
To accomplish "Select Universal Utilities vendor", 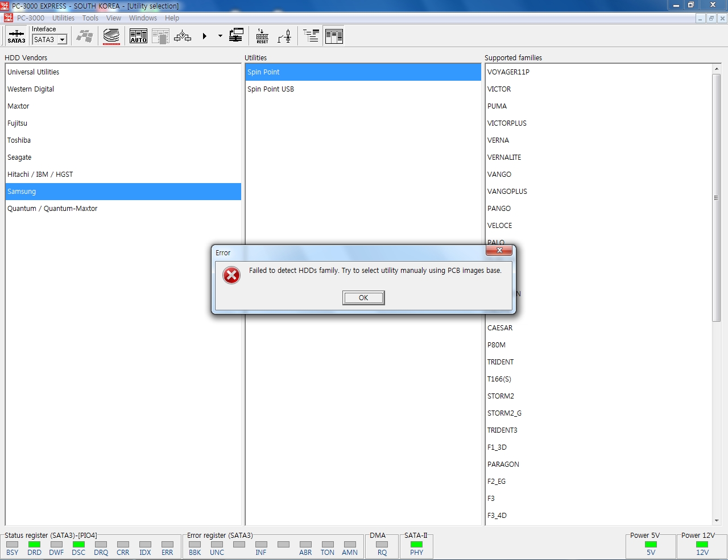I will pyautogui.click(x=123, y=72).
